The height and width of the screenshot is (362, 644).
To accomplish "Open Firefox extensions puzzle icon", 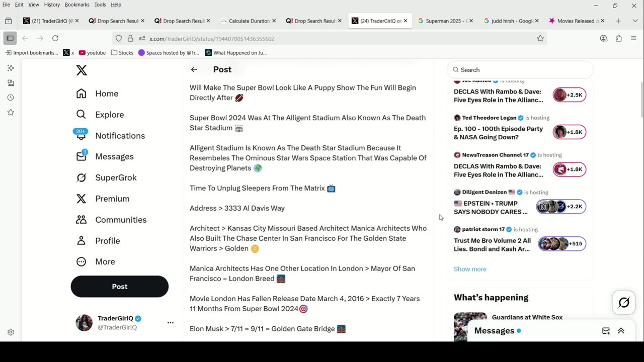I will (x=618, y=38).
